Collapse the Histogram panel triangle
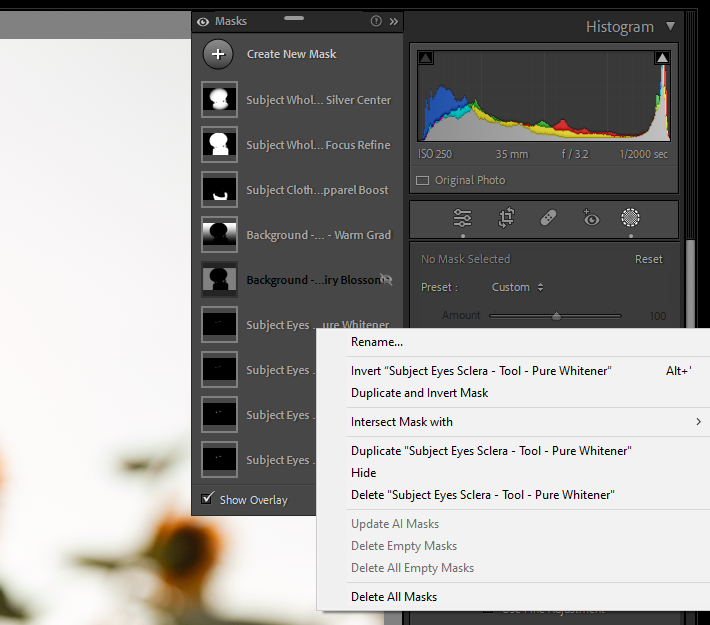This screenshot has width=710, height=625. (x=670, y=27)
